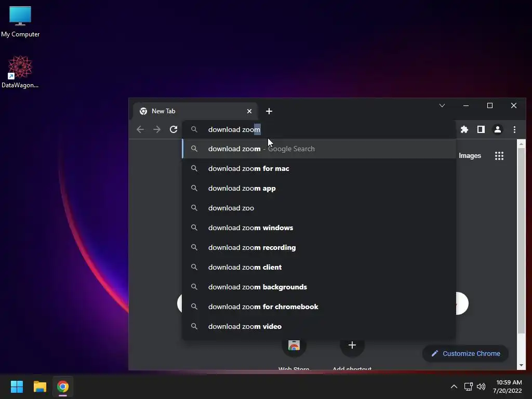This screenshot has height=399, width=532.
Task: Click the Chrome taskbar icon
Action: (x=63, y=387)
